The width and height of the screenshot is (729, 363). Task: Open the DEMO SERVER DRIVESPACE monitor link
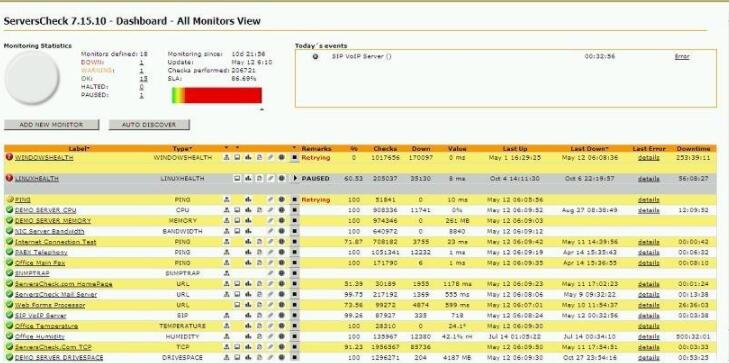(59, 357)
